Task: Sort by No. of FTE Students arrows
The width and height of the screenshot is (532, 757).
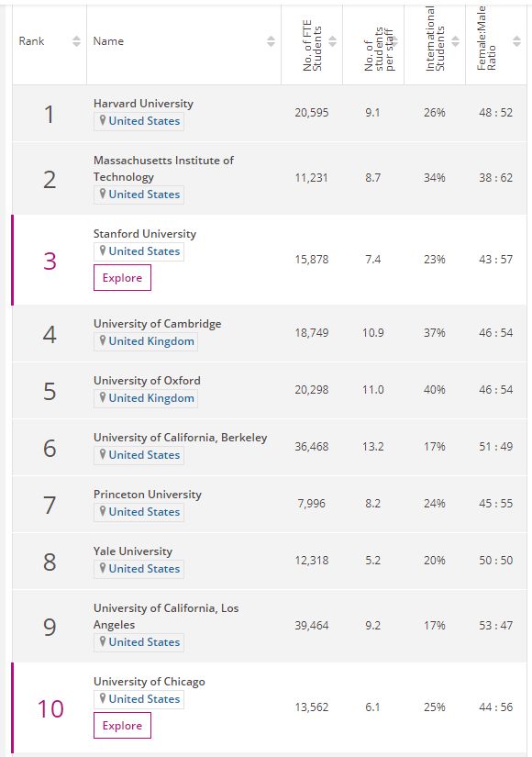Action: point(333,41)
